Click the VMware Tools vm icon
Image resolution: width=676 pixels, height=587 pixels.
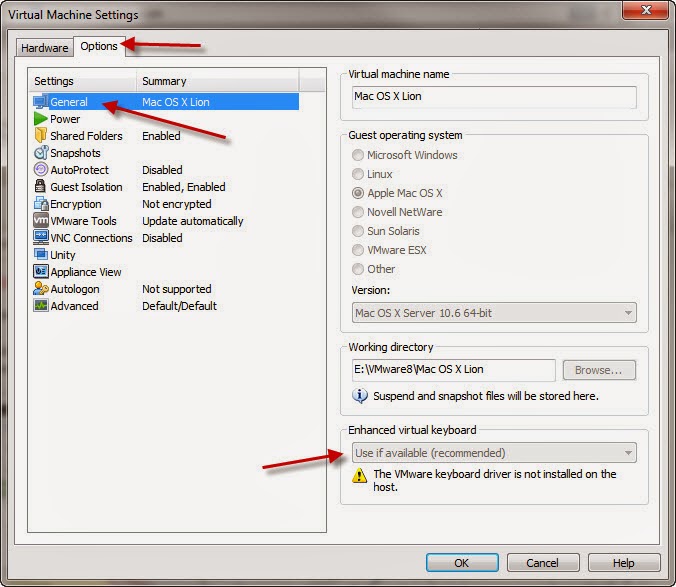pos(41,220)
